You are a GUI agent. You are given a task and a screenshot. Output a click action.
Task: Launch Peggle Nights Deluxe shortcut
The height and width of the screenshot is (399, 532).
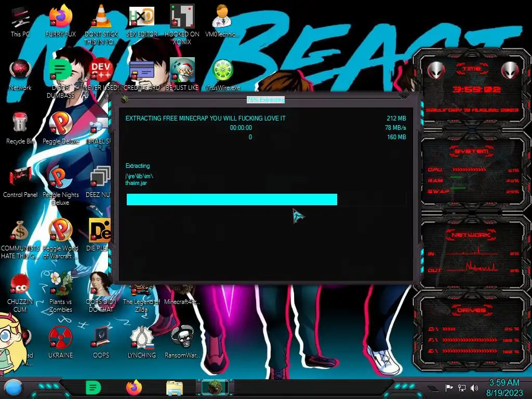pos(60,185)
